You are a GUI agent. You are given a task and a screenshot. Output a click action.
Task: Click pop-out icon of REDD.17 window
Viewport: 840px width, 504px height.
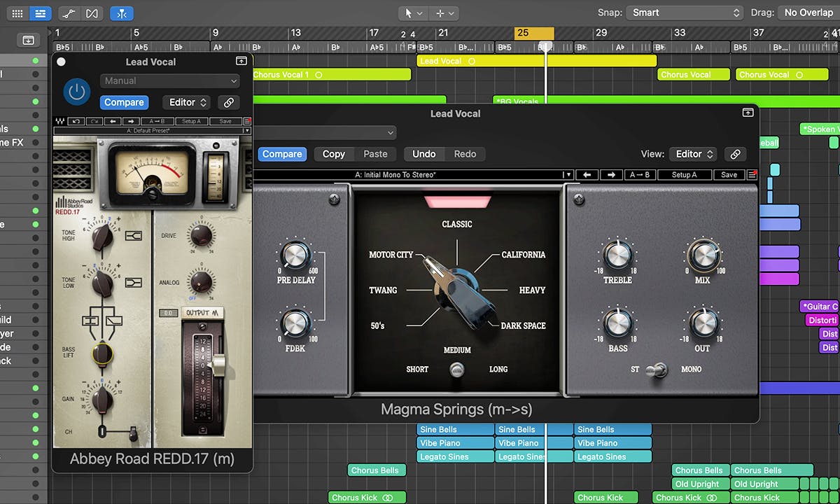coord(241,62)
